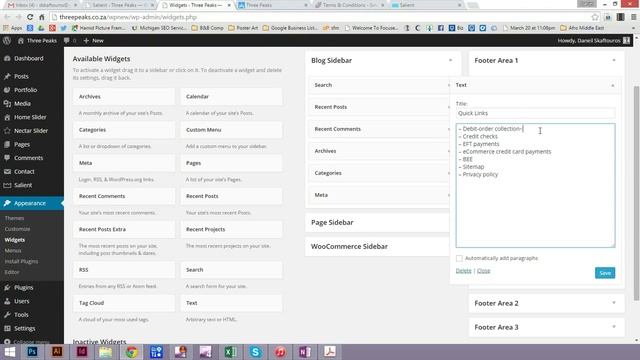640x360 pixels.
Task: Open Customize under Appearance
Action: (x=17, y=229)
